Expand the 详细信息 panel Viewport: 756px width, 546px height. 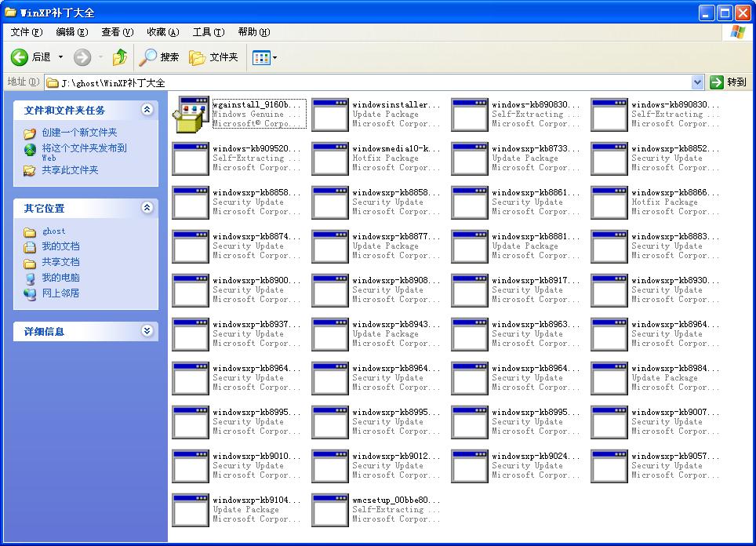click(x=147, y=331)
